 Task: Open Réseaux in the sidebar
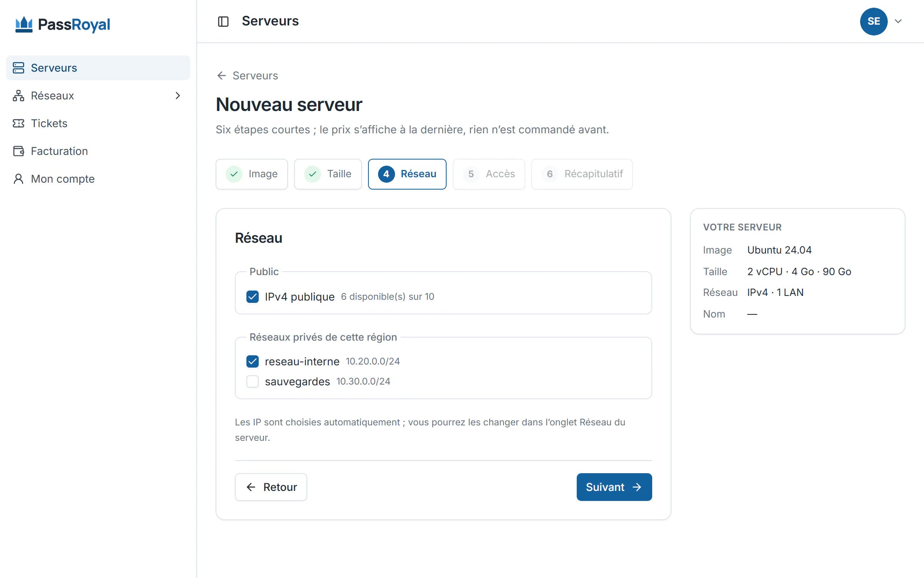coord(98,96)
